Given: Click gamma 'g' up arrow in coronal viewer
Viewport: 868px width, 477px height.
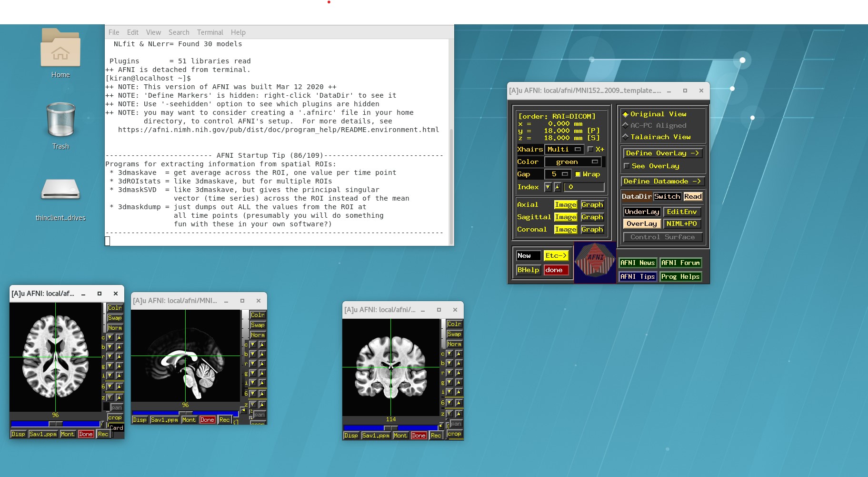Looking at the screenshot, I should [459, 382].
